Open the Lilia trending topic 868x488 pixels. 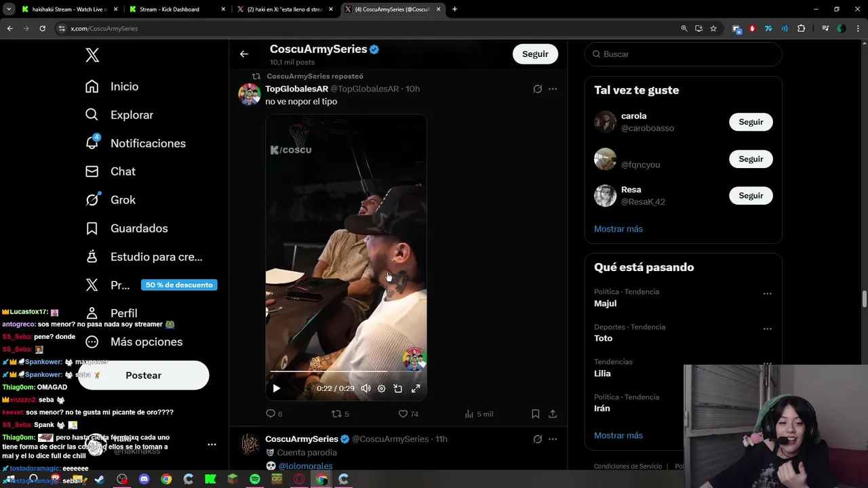(602, 373)
